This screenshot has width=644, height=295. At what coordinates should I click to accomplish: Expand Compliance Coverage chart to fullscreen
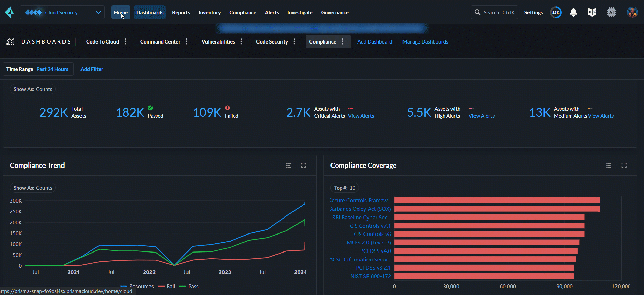pyautogui.click(x=624, y=166)
